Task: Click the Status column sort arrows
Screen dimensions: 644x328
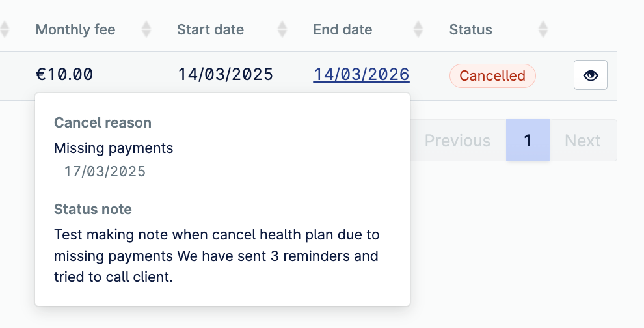Action: coord(543,29)
